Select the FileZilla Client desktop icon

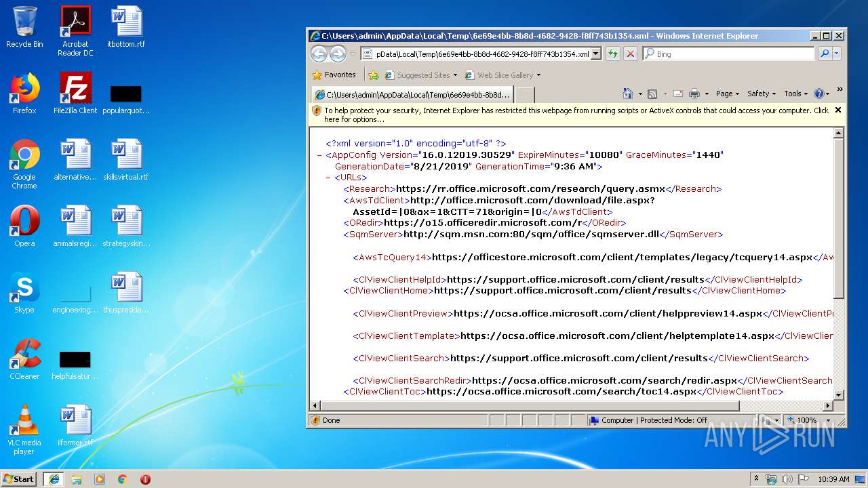(75, 94)
